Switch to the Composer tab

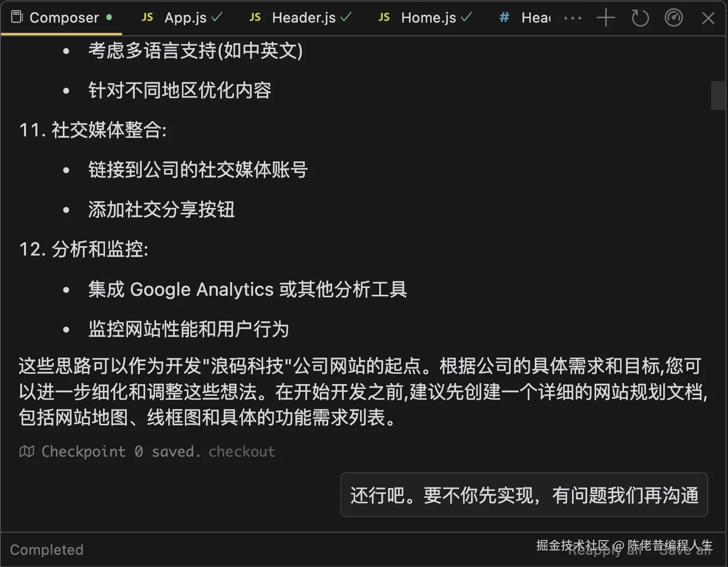pyautogui.click(x=64, y=18)
